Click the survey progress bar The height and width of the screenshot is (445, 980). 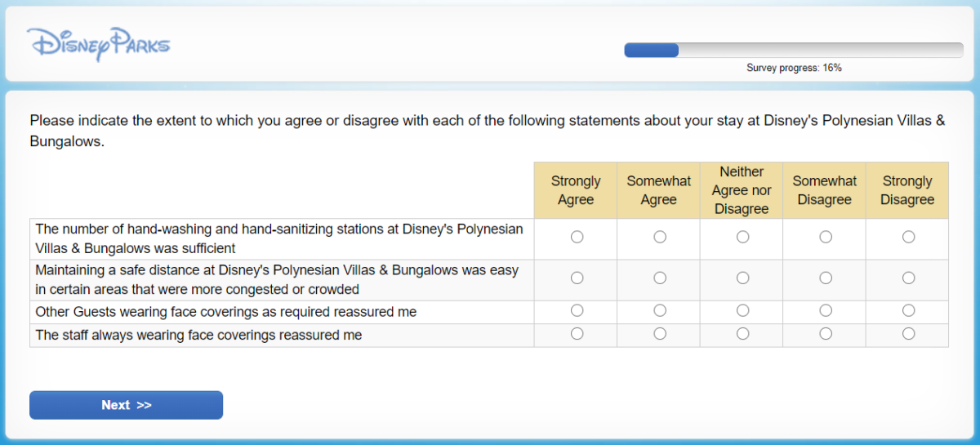coord(793,51)
